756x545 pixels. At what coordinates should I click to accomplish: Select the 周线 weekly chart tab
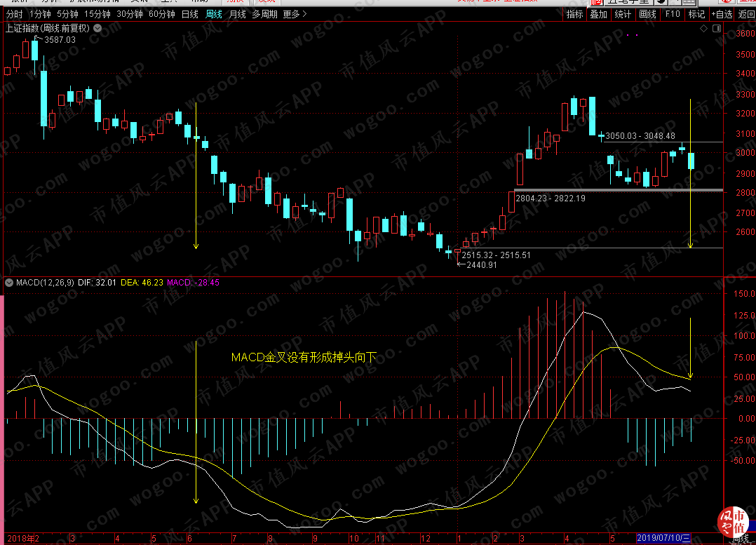point(214,15)
